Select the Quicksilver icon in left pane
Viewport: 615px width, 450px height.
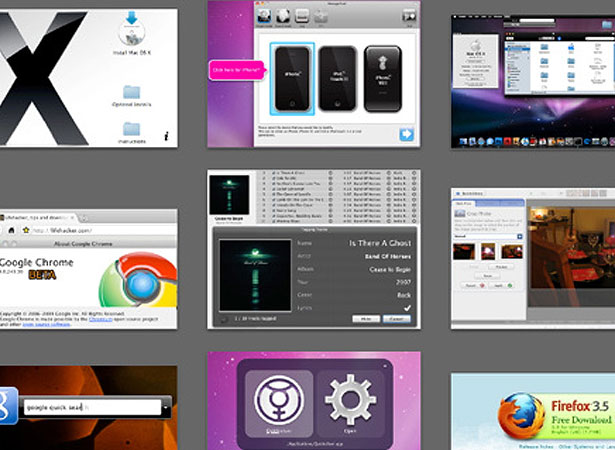[279, 403]
